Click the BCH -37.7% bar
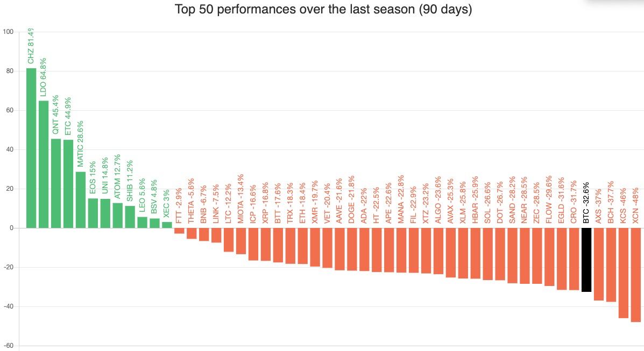 click(x=611, y=264)
